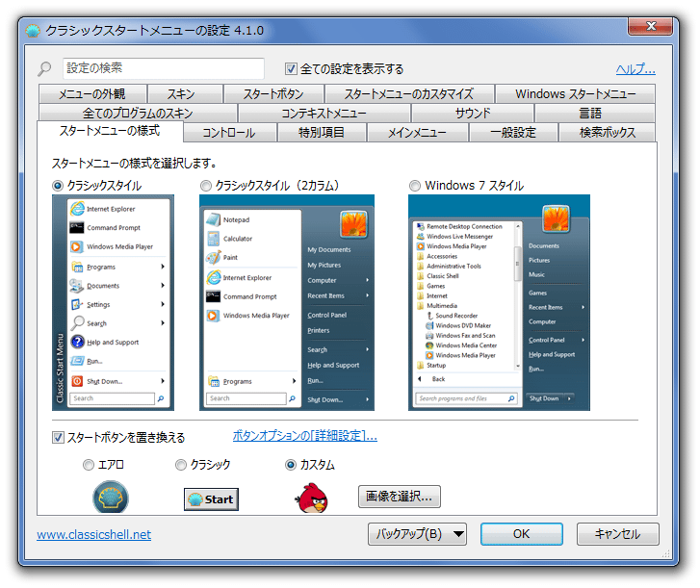700x588 pixels.
Task: Open the ボタンオプションの[詳細設定]... link
Action: point(305,435)
